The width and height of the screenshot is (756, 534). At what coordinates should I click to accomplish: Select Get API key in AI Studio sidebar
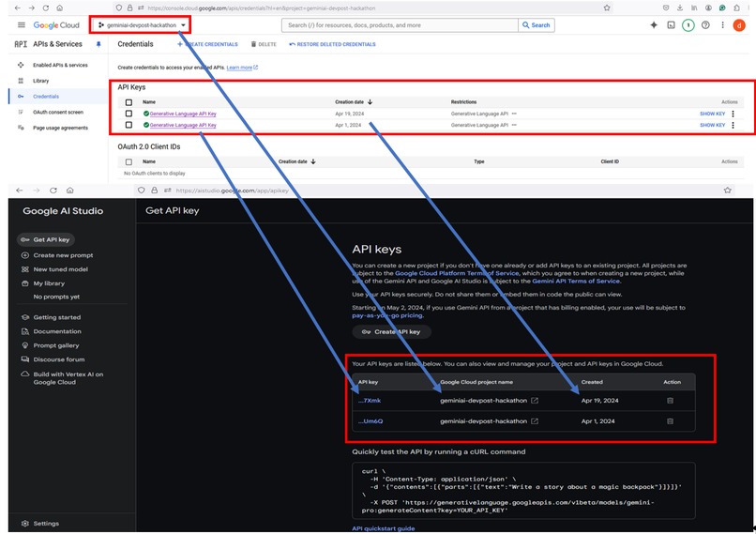point(46,239)
